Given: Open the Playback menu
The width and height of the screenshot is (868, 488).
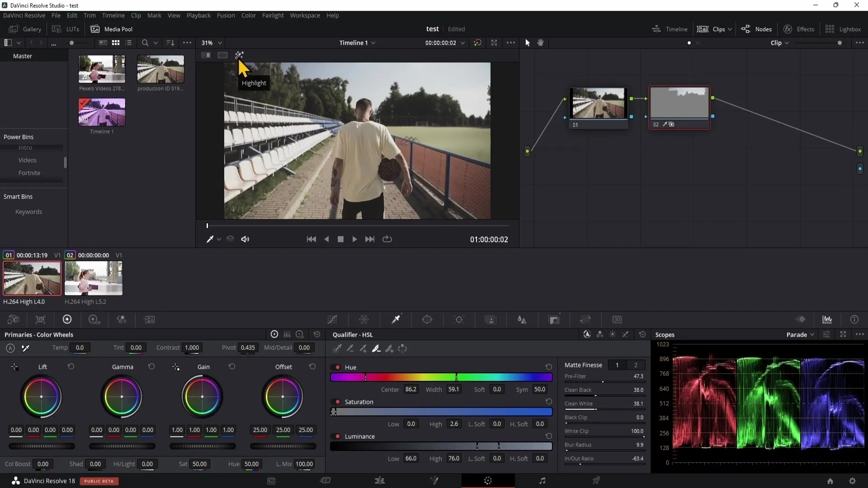Looking at the screenshot, I should point(199,15).
